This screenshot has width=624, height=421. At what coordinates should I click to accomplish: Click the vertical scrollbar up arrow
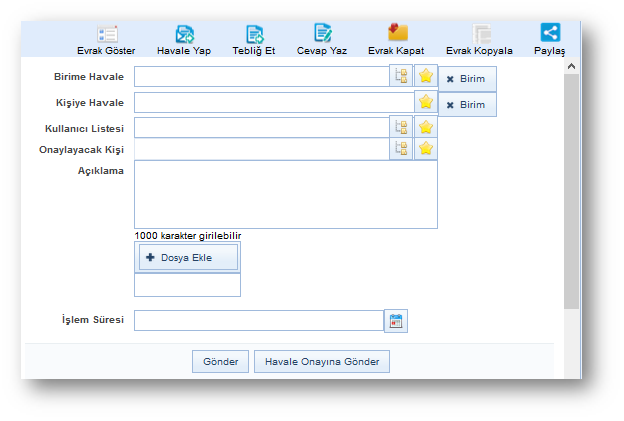click(x=572, y=66)
